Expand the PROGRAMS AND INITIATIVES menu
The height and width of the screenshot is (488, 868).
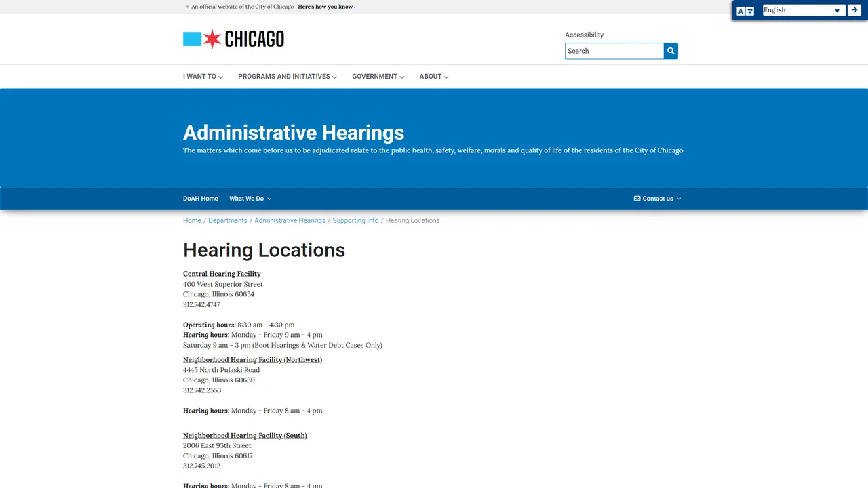[x=288, y=77]
